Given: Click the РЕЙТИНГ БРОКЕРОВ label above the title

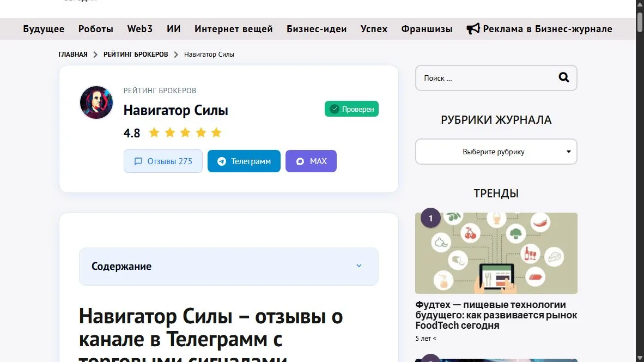Looking at the screenshot, I should (160, 90).
